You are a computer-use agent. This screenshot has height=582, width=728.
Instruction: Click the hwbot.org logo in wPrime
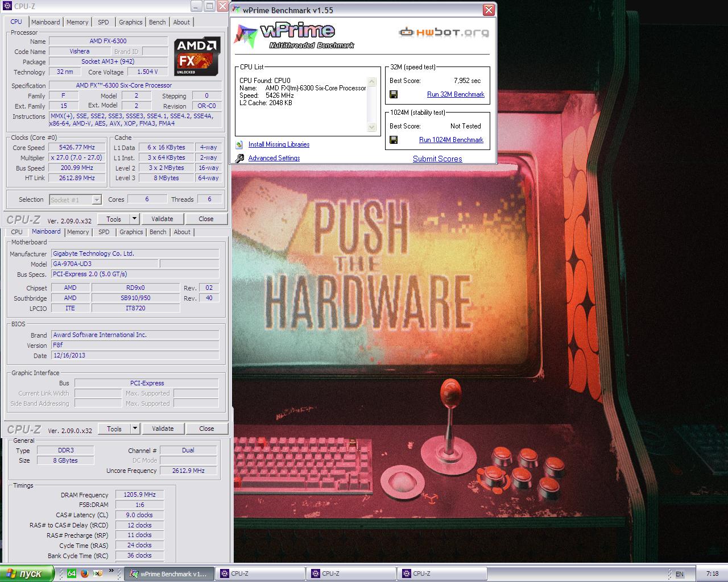(x=444, y=32)
